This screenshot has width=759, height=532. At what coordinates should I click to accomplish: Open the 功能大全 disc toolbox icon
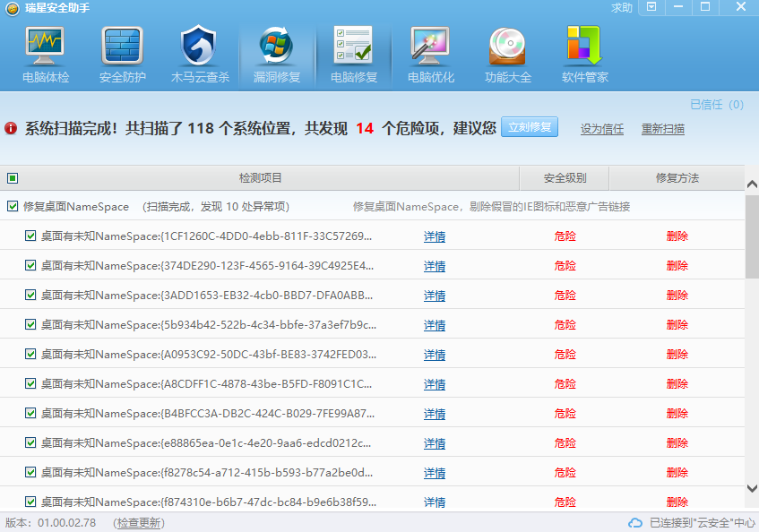click(507, 47)
